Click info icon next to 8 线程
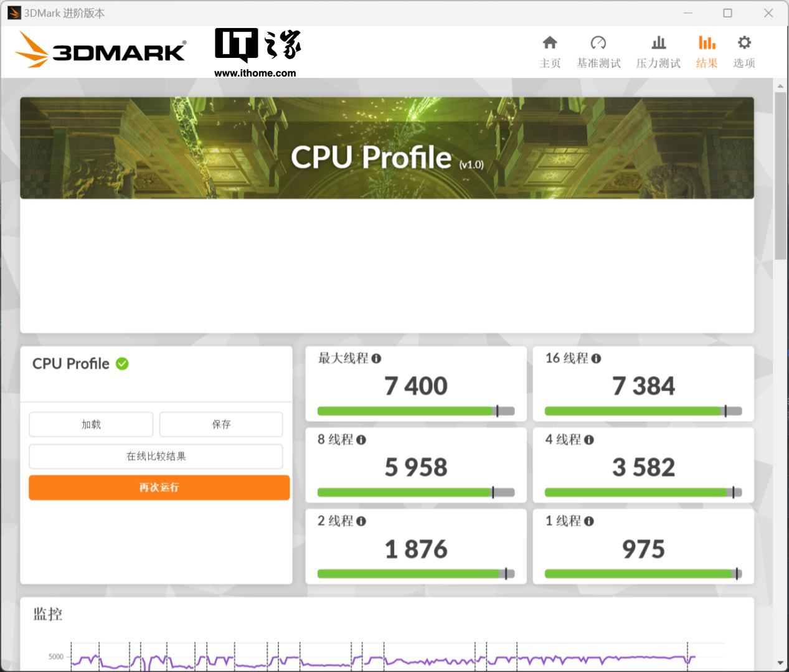 point(361,440)
